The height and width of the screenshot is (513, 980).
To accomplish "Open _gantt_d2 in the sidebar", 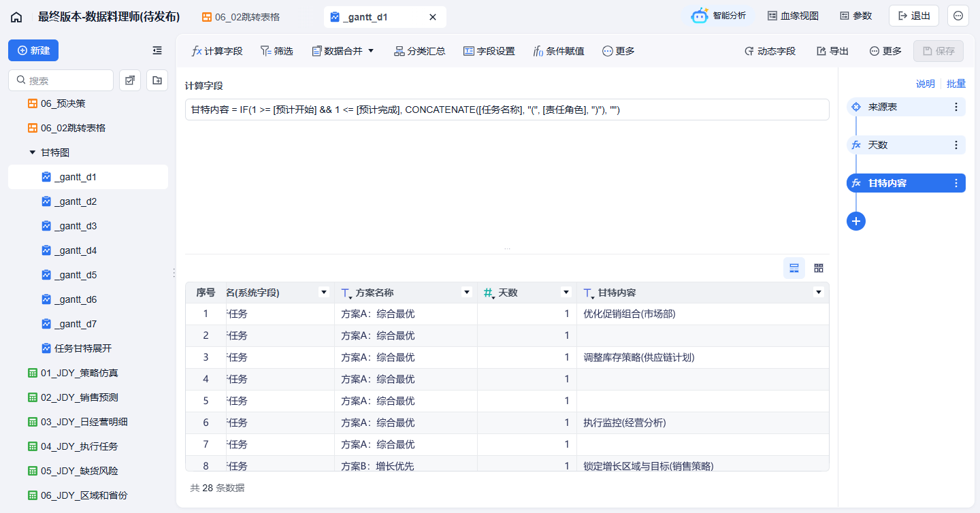I will click(x=88, y=201).
